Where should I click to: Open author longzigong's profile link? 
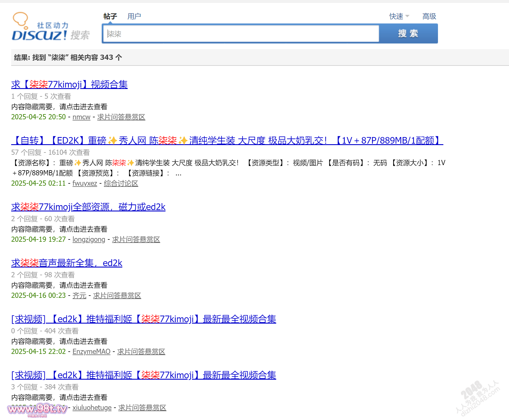pos(89,239)
